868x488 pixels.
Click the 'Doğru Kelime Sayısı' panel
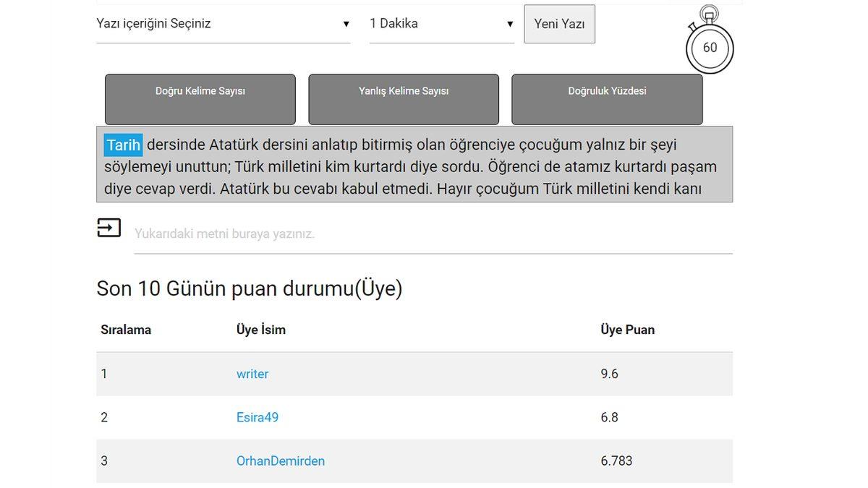click(200, 99)
